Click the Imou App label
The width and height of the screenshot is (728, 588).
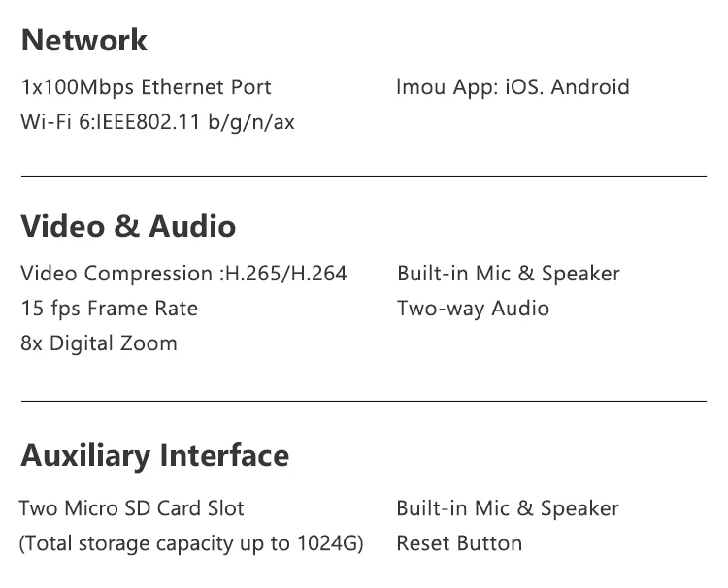click(447, 87)
